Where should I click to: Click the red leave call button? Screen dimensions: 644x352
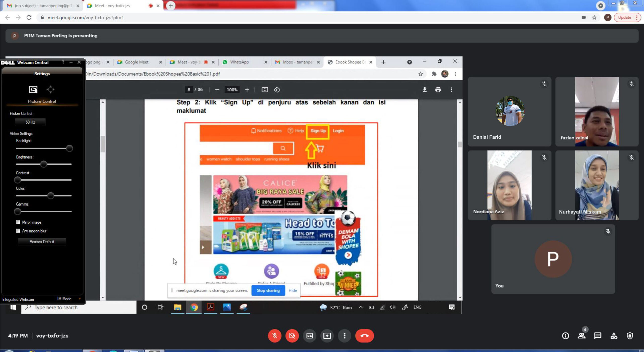click(364, 336)
